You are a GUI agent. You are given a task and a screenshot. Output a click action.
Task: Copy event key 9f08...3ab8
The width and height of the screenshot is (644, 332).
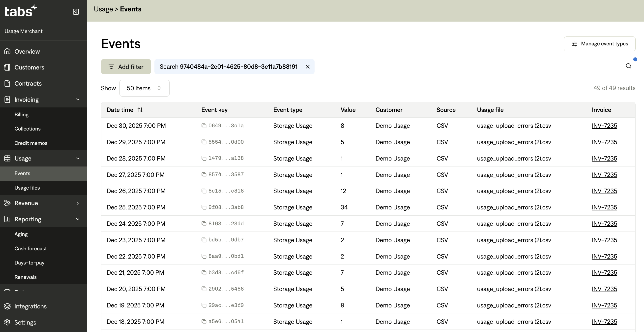204,207
